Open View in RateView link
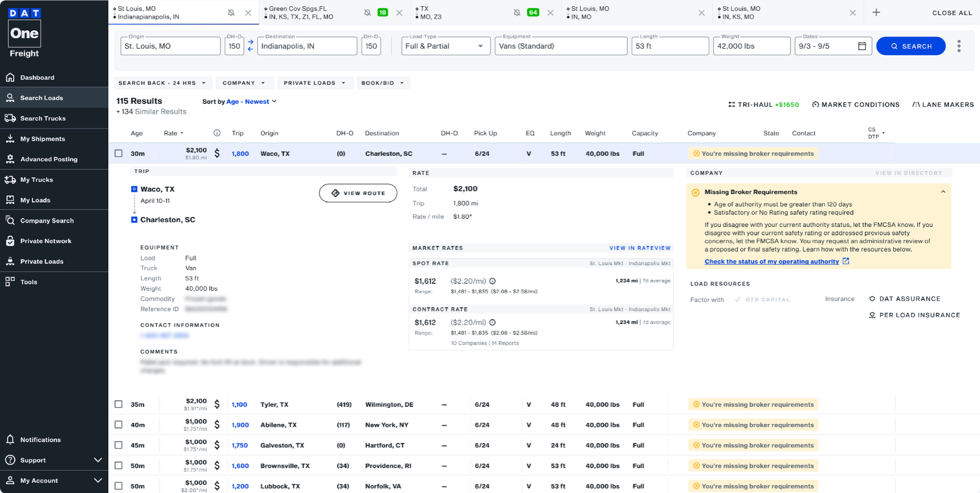980x493 pixels. click(x=640, y=248)
